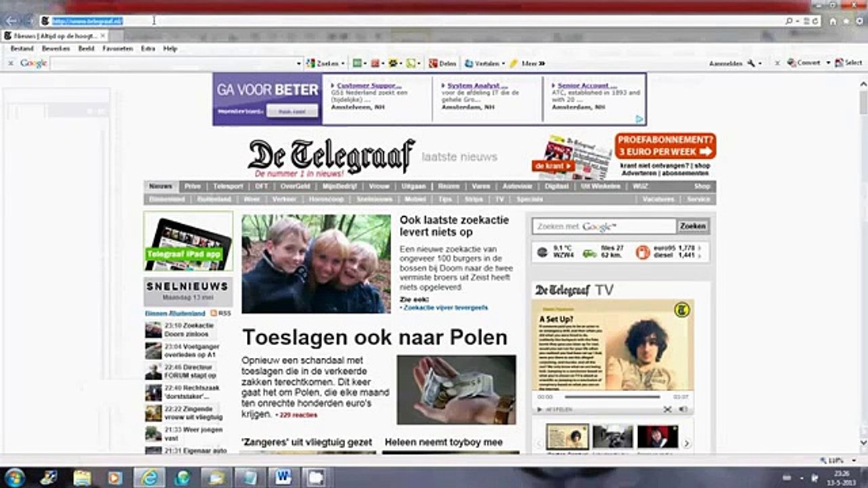
Task: Click the Delen share button
Action: pos(442,63)
